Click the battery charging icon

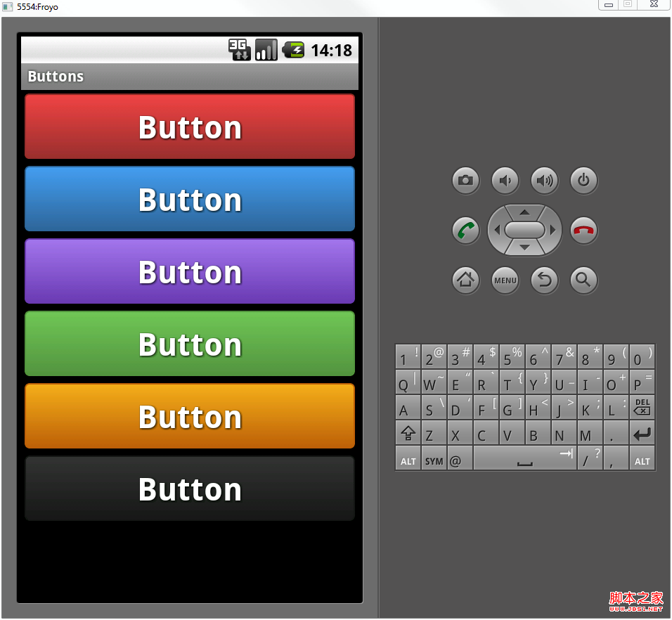click(x=294, y=50)
